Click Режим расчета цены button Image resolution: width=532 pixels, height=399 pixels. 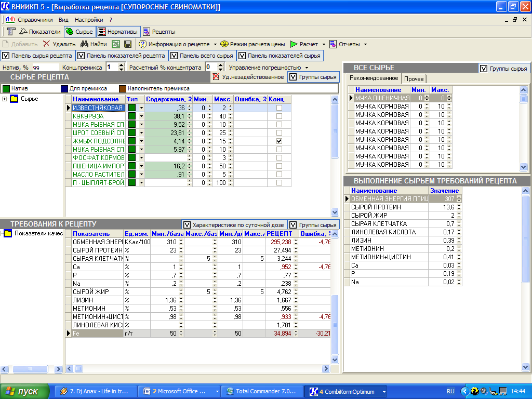pos(252,44)
